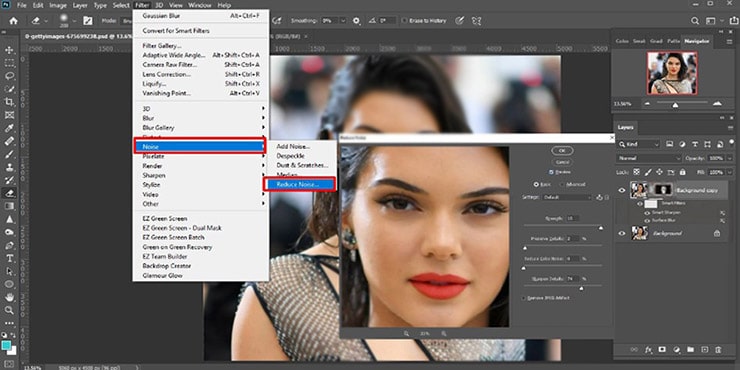Create a new group folder icon
This screenshot has height=370, width=740.
point(690,350)
